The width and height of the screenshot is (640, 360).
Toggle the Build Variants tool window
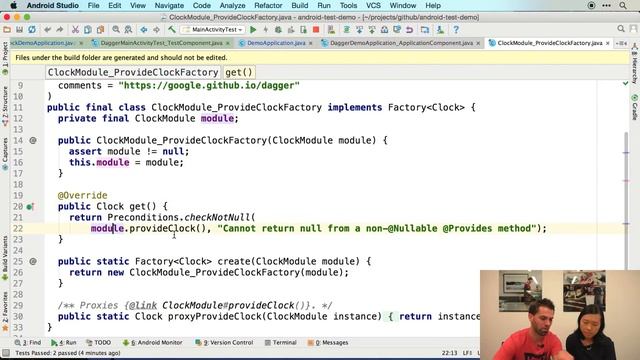[x=5, y=258]
